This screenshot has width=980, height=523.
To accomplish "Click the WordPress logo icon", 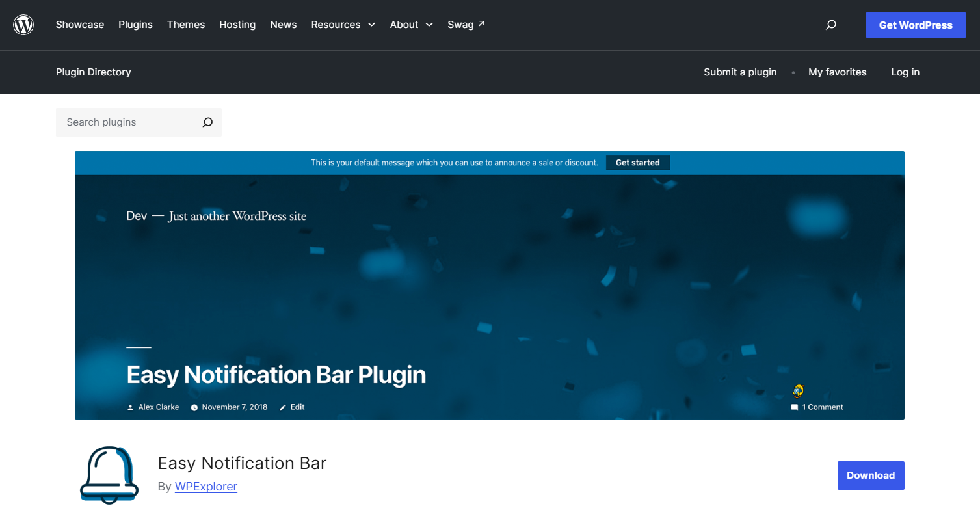I will 23,25.
